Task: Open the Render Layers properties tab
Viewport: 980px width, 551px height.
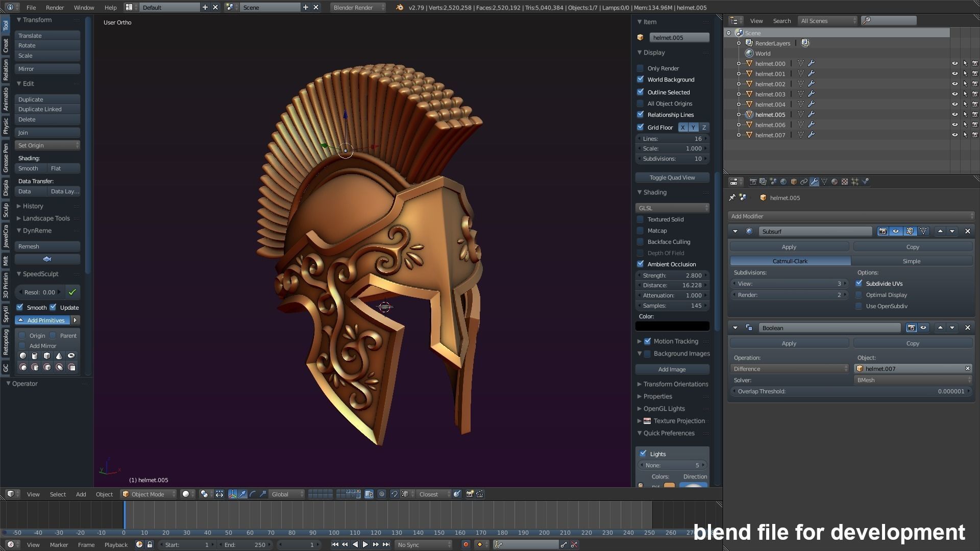Action: 763,182
